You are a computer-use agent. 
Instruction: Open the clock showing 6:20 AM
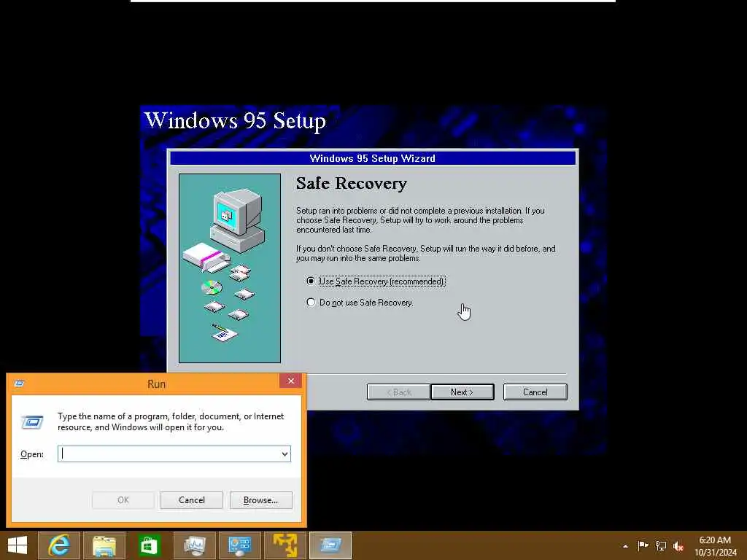coord(715,546)
